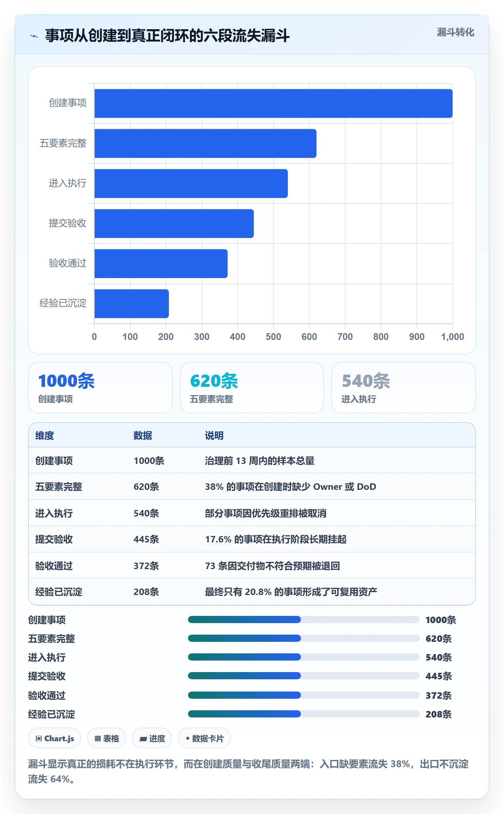The image size is (504, 814).
Task: Click the 五要素完整 bar in the chart
Action: tap(205, 143)
